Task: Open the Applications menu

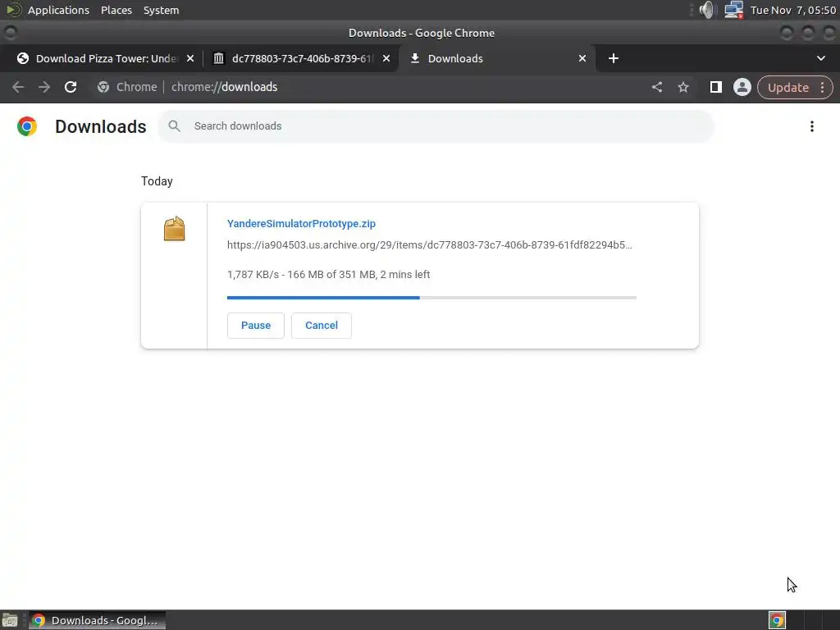Action: pyautogui.click(x=58, y=10)
